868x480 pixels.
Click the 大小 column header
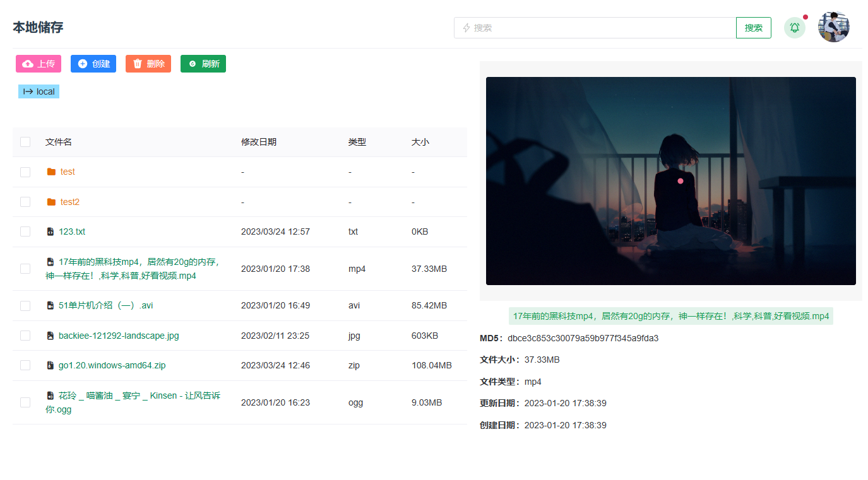click(420, 142)
